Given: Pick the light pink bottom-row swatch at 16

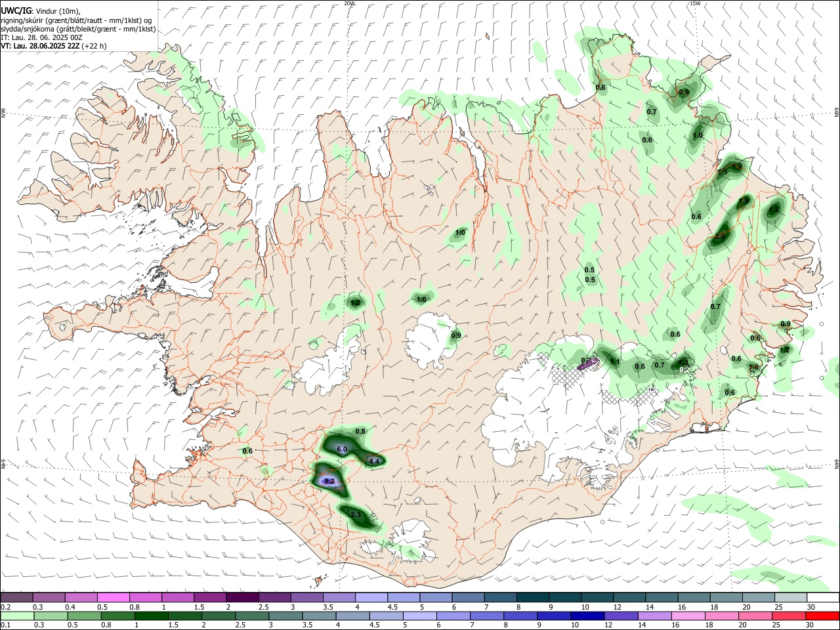Looking at the screenshot, I should 688,616.
